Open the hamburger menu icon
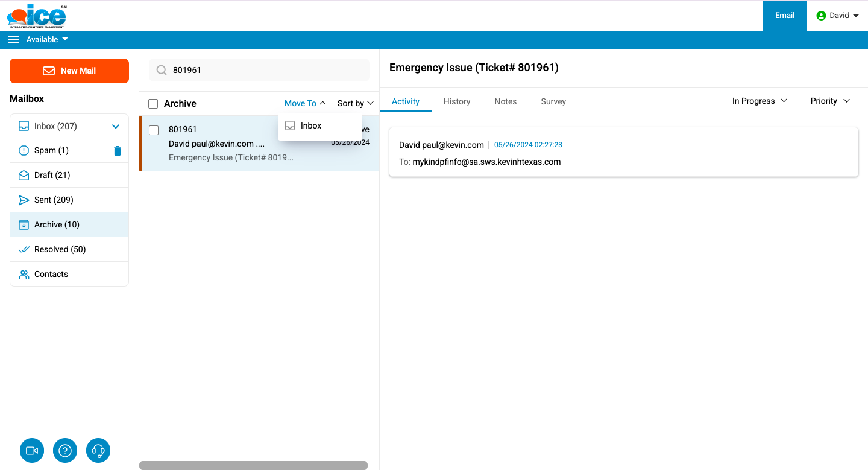The height and width of the screenshot is (470, 868). (x=13, y=40)
